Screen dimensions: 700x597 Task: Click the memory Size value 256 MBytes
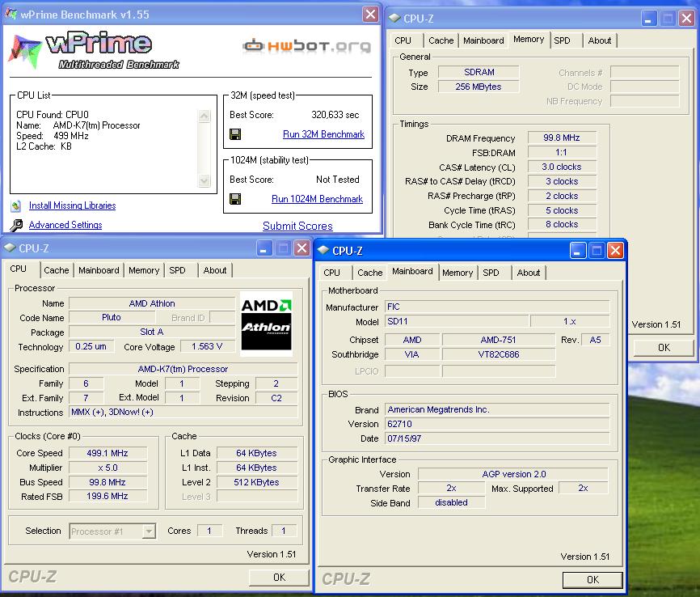[x=479, y=87]
